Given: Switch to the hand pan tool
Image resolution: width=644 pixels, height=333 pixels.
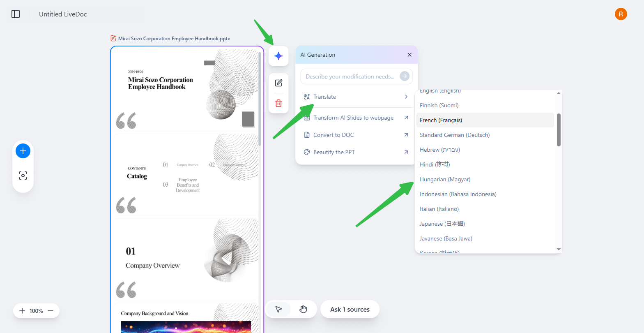Looking at the screenshot, I should click(303, 309).
